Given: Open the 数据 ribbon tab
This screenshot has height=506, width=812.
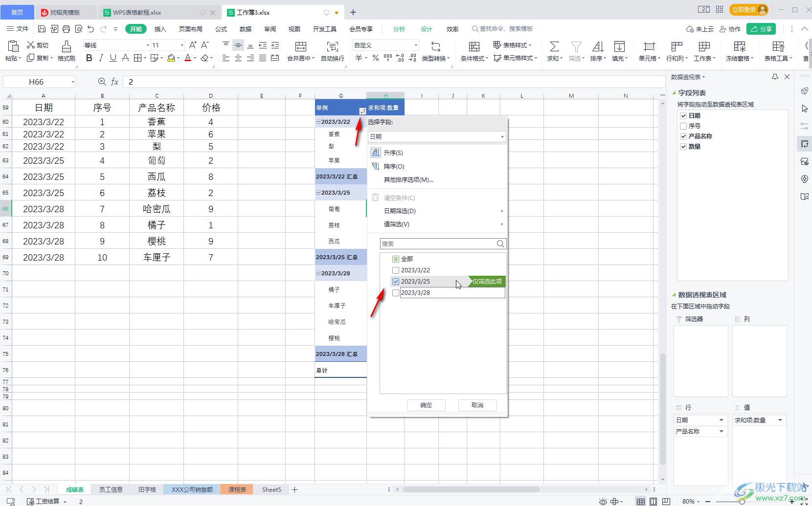Looking at the screenshot, I should tap(246, 29).
